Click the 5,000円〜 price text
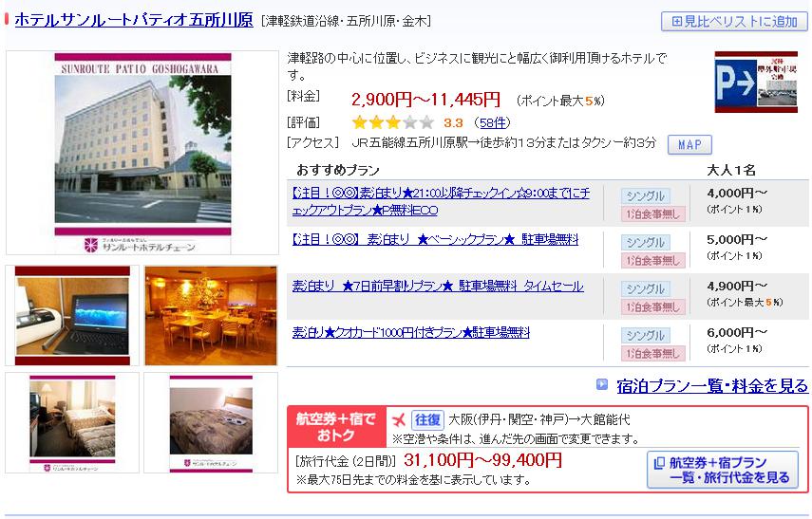Image resolution: width=812 pixels, height=519 pixels. click(x=737, y=240)
